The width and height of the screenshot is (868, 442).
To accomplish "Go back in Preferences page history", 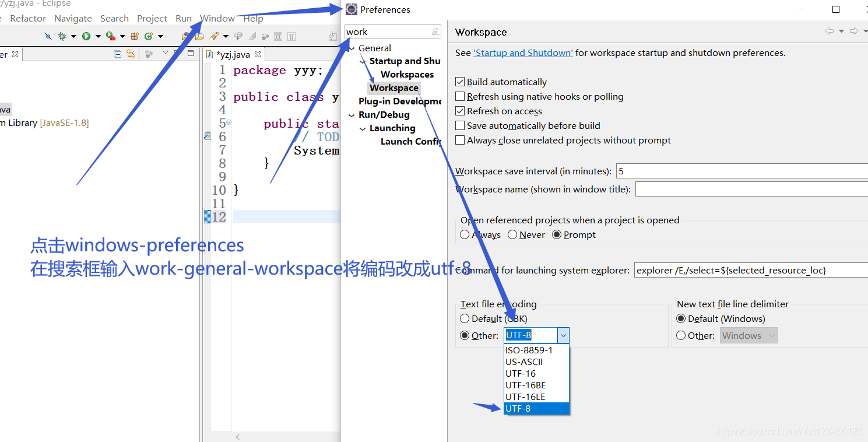I will (829, 31).
